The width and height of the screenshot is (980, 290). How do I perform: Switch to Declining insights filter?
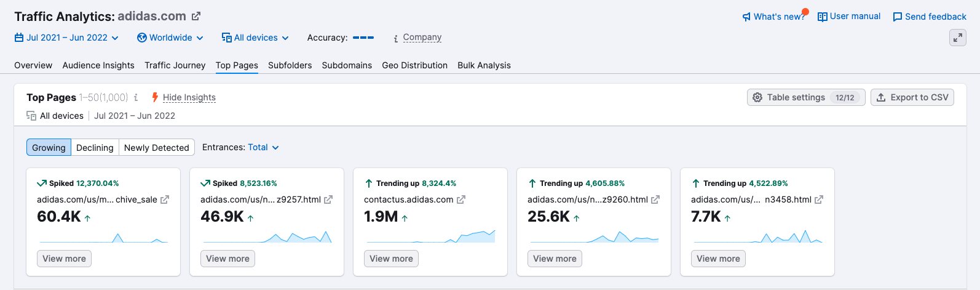point(95,148)
